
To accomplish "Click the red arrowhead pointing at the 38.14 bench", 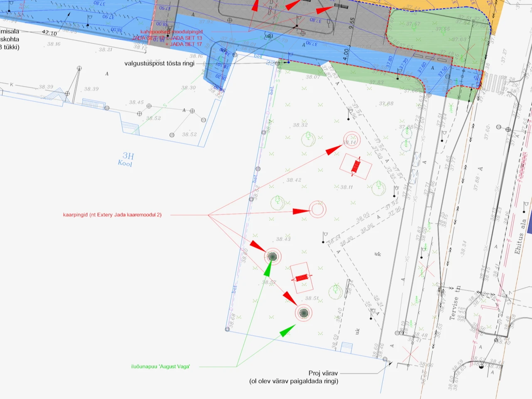I will click(x=333, y=150).
